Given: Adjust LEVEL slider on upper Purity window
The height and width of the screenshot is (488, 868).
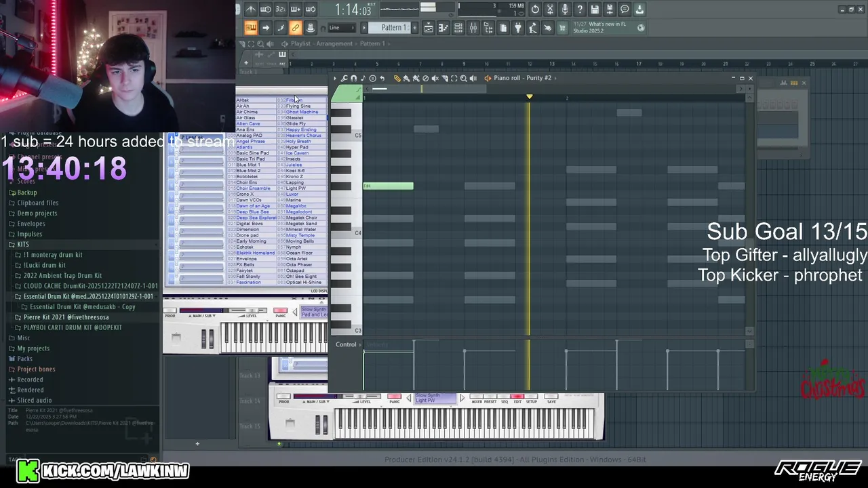Looking at the screenshot, I should coord(248,310).
